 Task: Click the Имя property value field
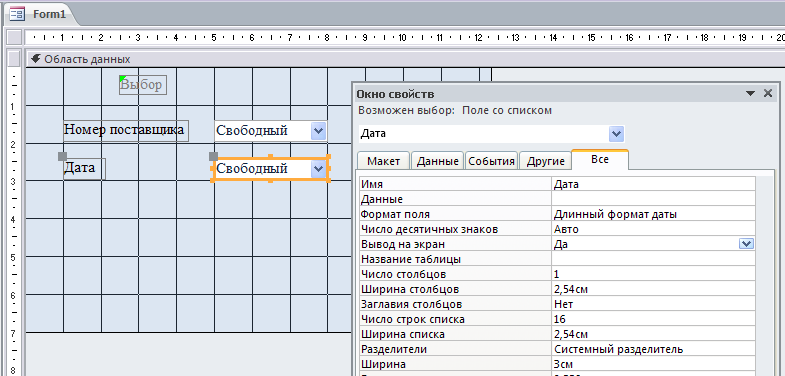click(653, 184)
